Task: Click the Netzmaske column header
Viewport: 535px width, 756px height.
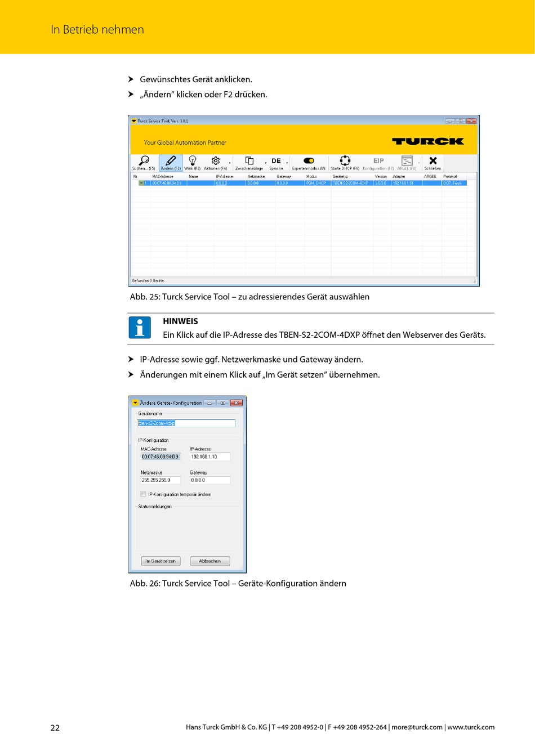Action: pos(256,177)
